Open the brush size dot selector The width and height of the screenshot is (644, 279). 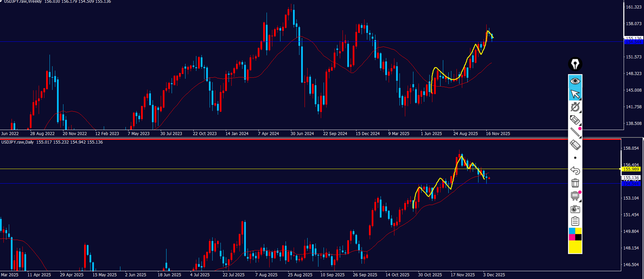tap(575, 158)
